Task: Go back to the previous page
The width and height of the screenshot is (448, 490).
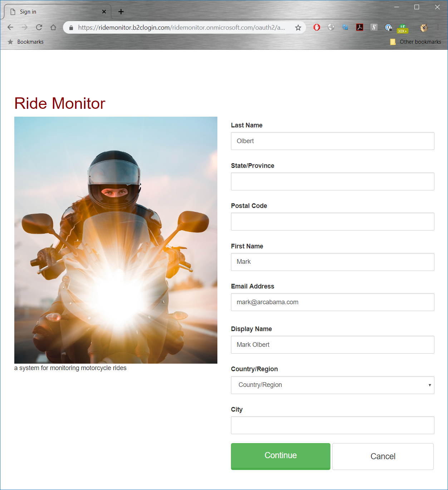Action: [10, 27]
